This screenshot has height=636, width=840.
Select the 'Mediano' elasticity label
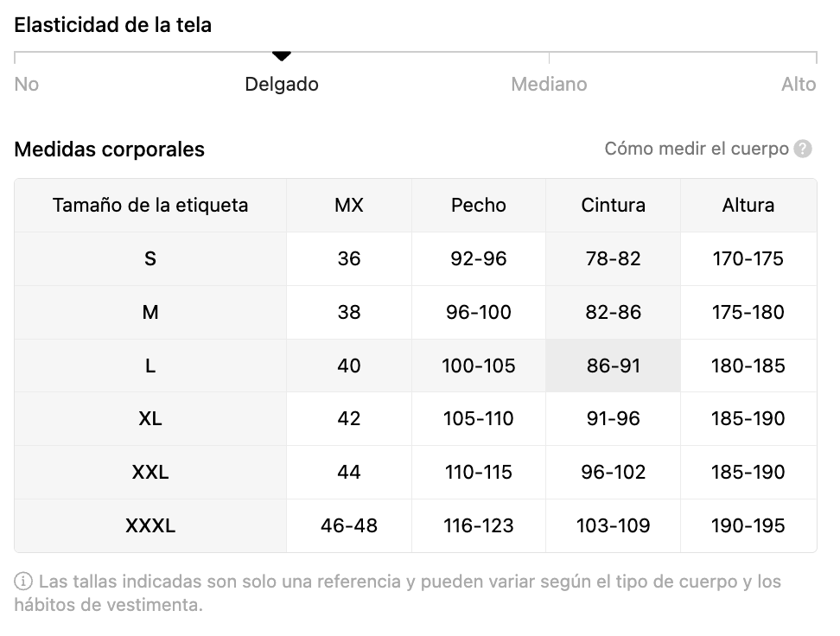point(549,84)
